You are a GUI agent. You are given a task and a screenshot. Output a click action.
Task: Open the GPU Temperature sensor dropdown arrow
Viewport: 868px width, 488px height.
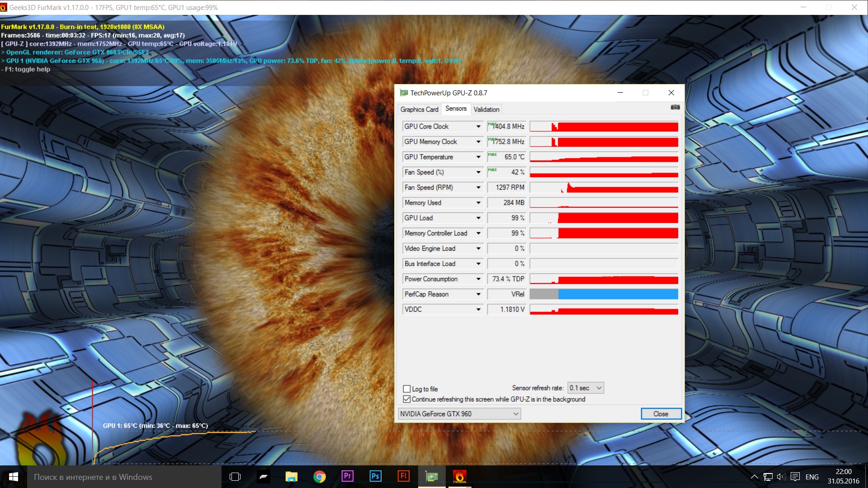tap(478, 157)
